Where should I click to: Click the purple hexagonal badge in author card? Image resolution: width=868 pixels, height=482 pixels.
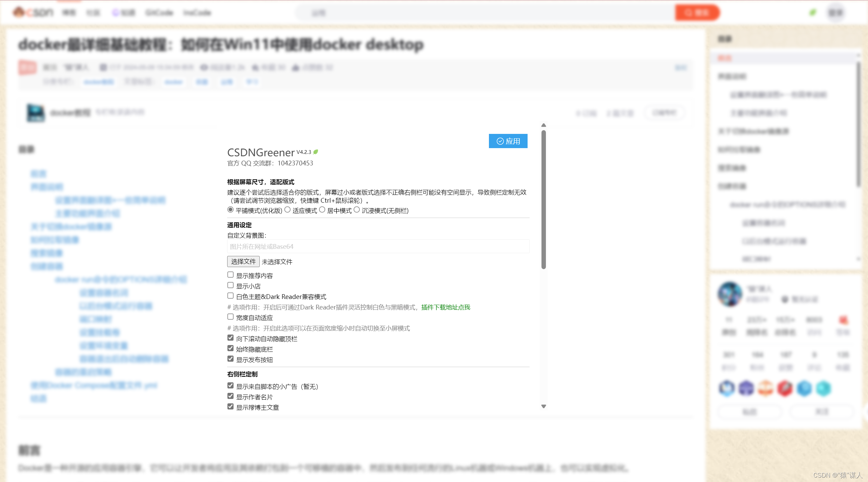746,388
